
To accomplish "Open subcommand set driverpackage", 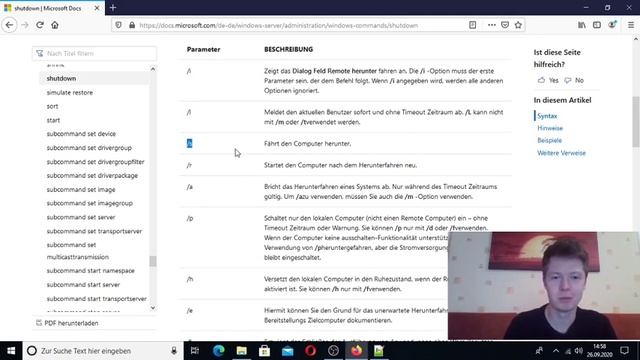I will click(x=92, y=176).
